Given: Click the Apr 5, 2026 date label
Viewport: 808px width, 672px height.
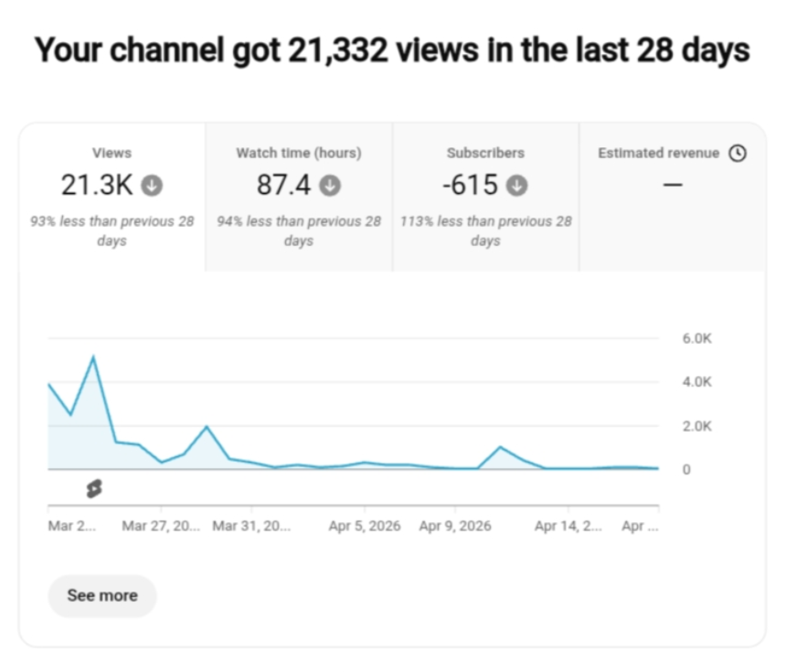Looking at the screenshot, I should click(x=364, y=527).
